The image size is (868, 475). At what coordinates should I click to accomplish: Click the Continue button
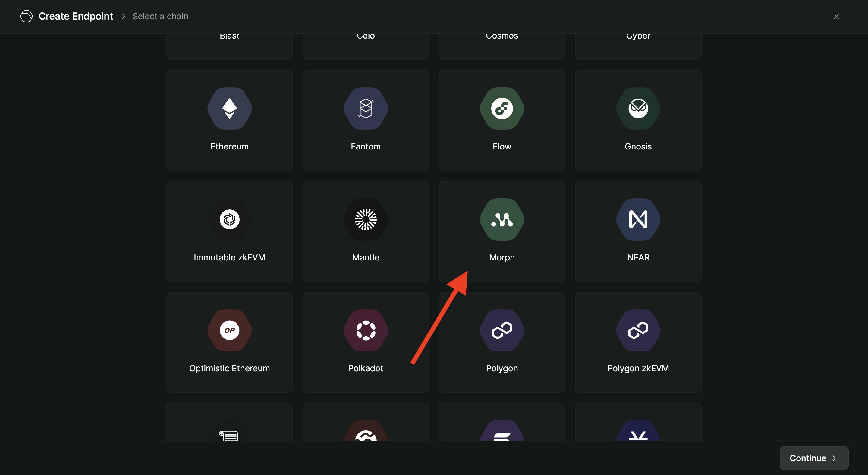coord(814,458)
